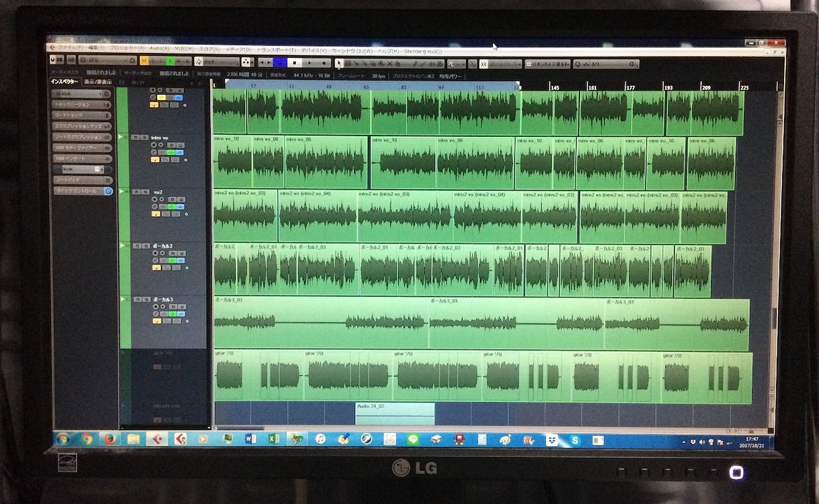This screenshot has height=504, width=819.
Task: Expand the MIDI インサート inspector section
Action: [x=82, y=158]
